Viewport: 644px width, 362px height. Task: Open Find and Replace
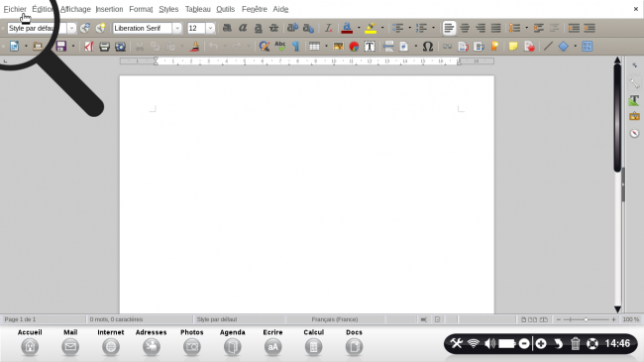(265, 46)
